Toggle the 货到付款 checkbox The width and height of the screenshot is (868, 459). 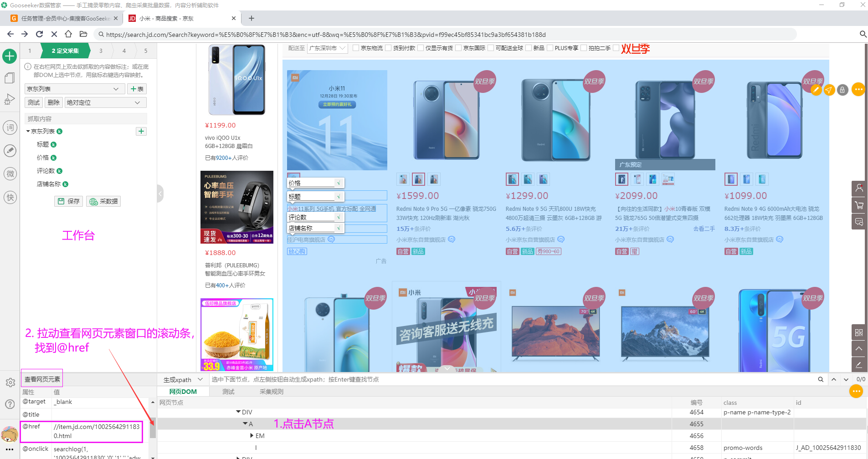click(x=388, y=48)
